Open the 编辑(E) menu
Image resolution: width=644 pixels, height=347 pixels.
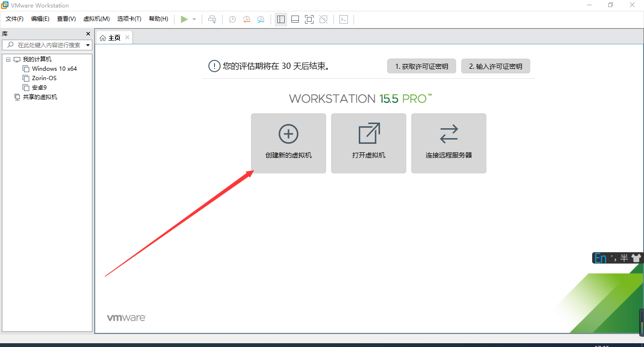40,19
